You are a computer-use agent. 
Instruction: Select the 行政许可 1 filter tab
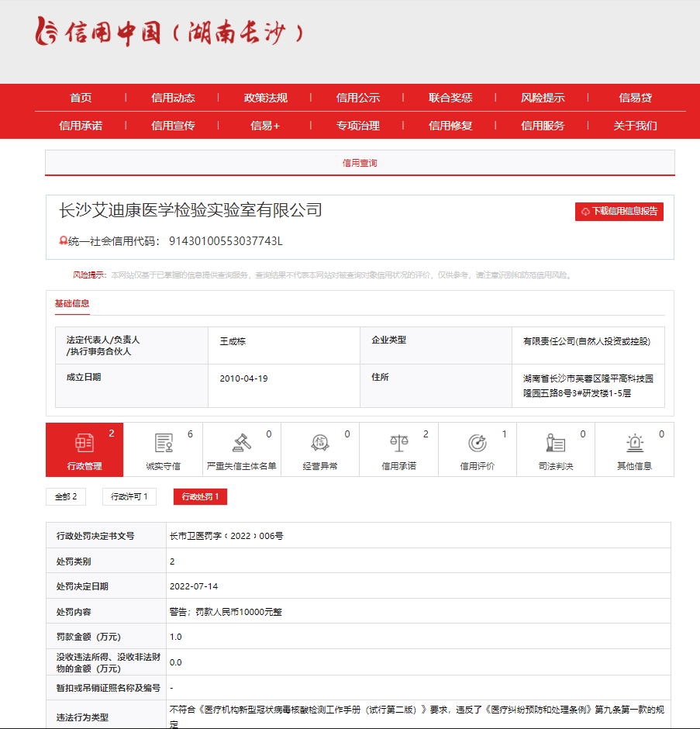point(129,496)
